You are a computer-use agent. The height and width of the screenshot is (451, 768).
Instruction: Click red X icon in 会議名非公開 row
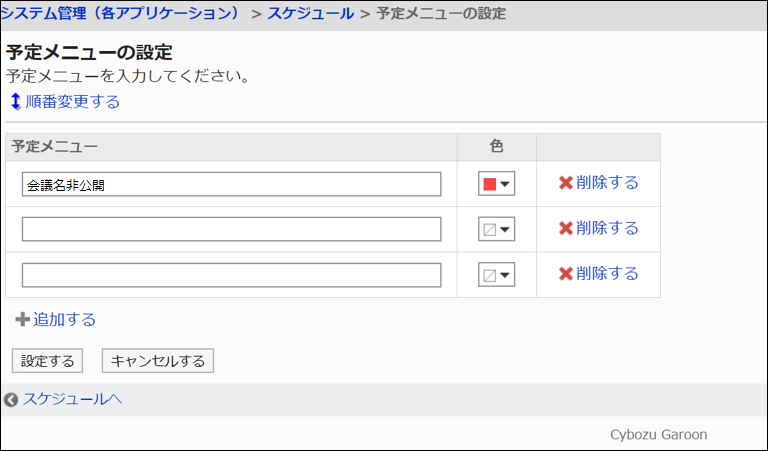[x=566, y=183]
